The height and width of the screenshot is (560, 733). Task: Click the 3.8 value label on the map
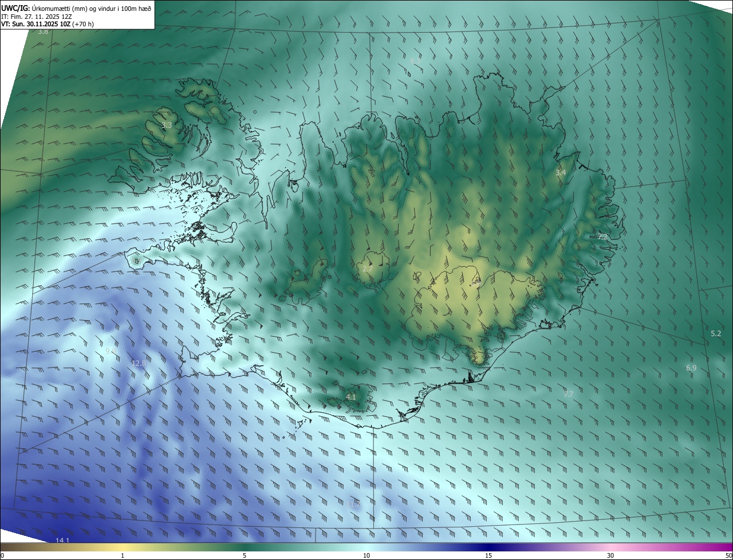point(43,31)
